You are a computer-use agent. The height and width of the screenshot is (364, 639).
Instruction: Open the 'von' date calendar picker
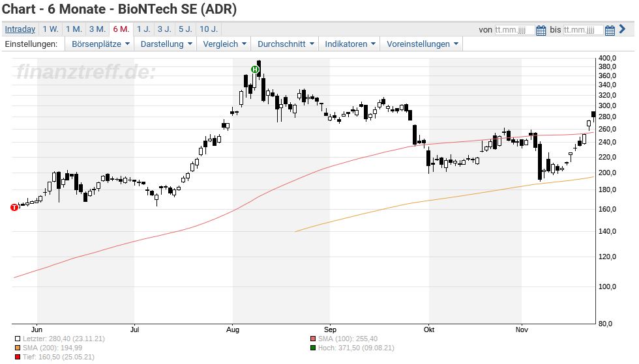tap(541, 30)
